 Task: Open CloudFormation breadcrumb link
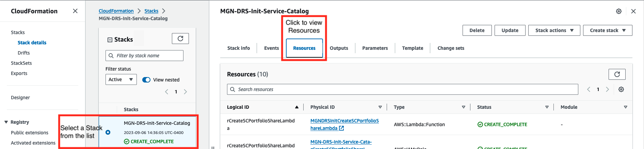[x=116, y=11]
